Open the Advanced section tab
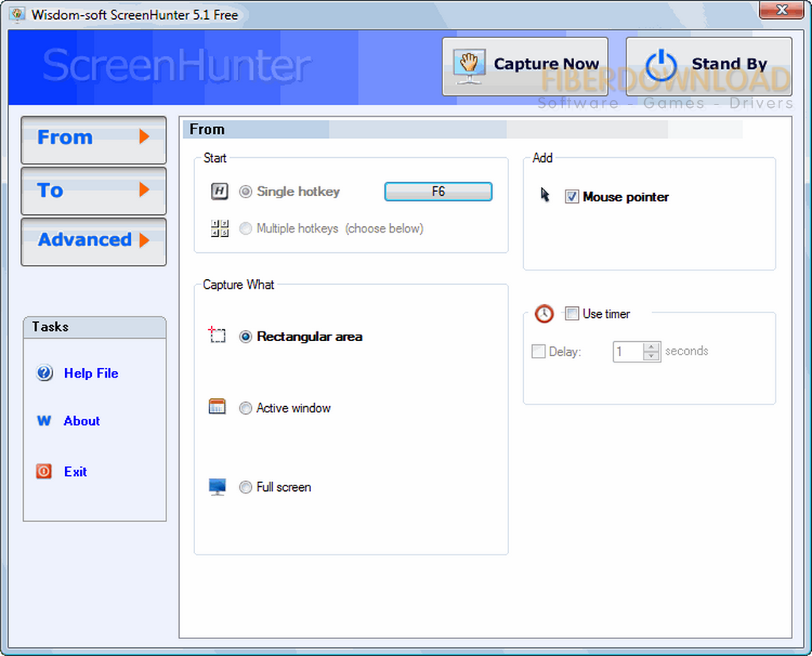This screenshot has width=812, height=656. click(94, 241)
